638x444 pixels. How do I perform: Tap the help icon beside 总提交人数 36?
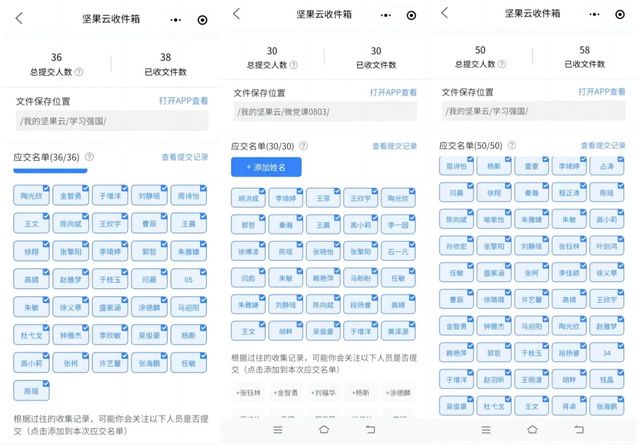point(79,72)
